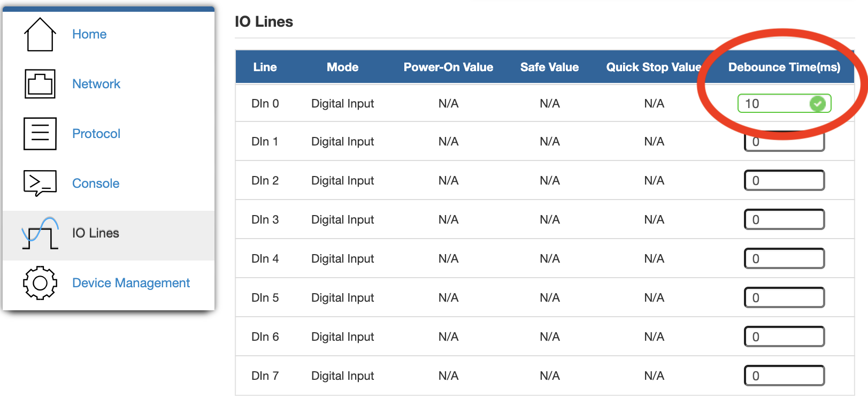Click the Protocol sidebar entry
The width and height of the screenshot is (868, 398).
(96, 134)
